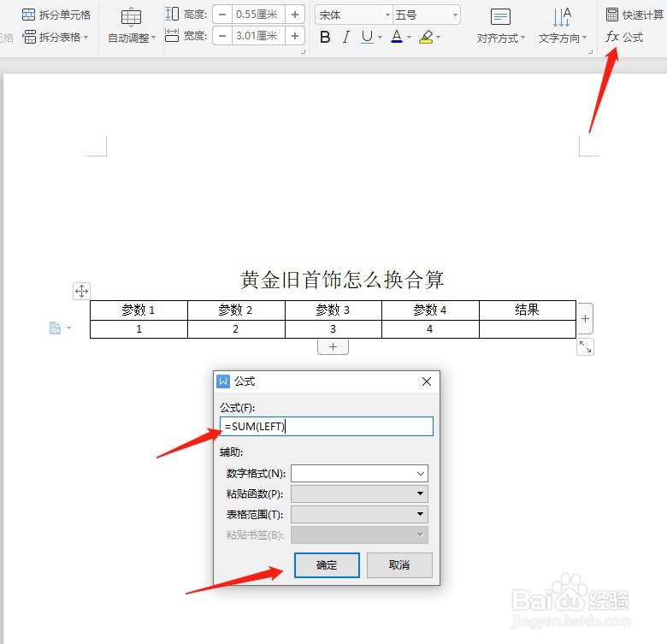667x644 pixels.
Task: Expand font color dropdown arrow
Action: (410, 38)
